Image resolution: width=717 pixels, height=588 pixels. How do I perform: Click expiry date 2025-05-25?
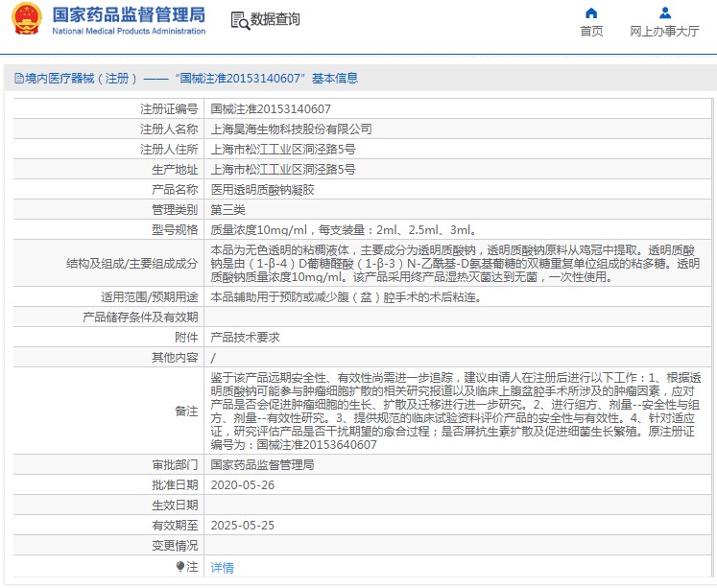pos(242,526)
